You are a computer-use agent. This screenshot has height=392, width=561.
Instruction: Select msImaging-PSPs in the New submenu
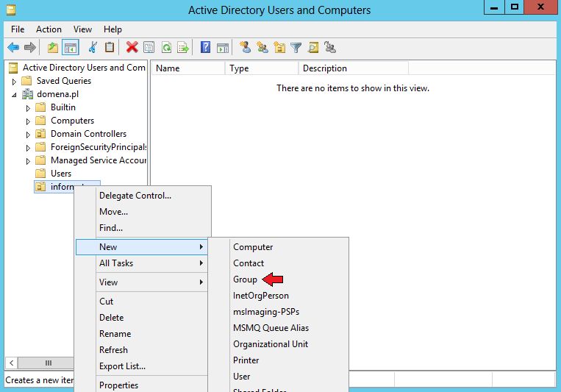tap(266, 312)
